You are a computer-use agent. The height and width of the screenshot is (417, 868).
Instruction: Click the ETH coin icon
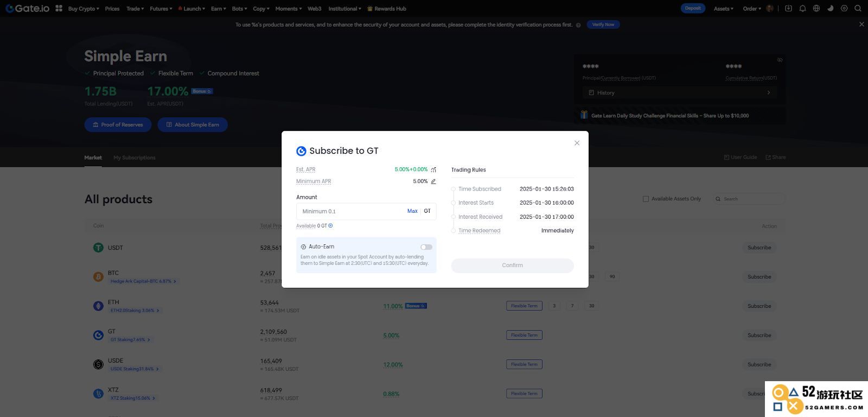tap(98, 306)
